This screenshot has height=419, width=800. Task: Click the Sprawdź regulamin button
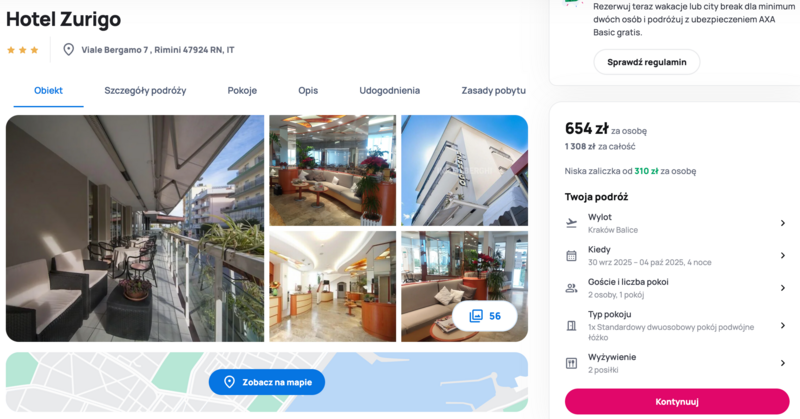pos(647,62)
